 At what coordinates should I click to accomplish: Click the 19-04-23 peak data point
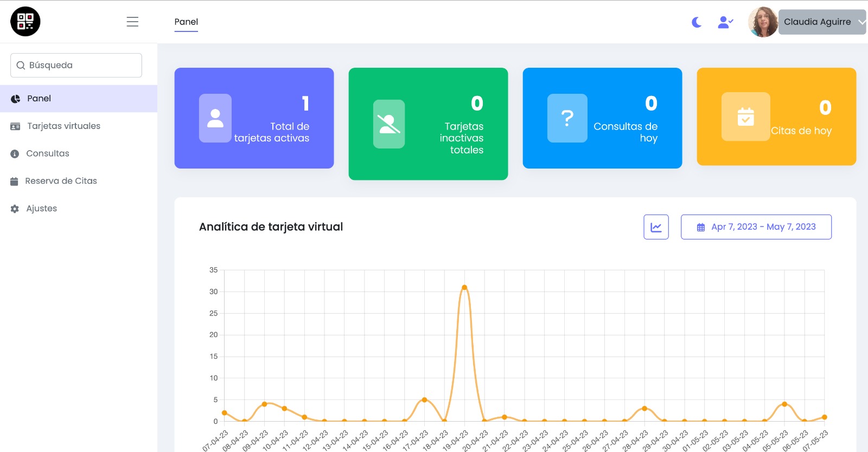tap(464, 288)
